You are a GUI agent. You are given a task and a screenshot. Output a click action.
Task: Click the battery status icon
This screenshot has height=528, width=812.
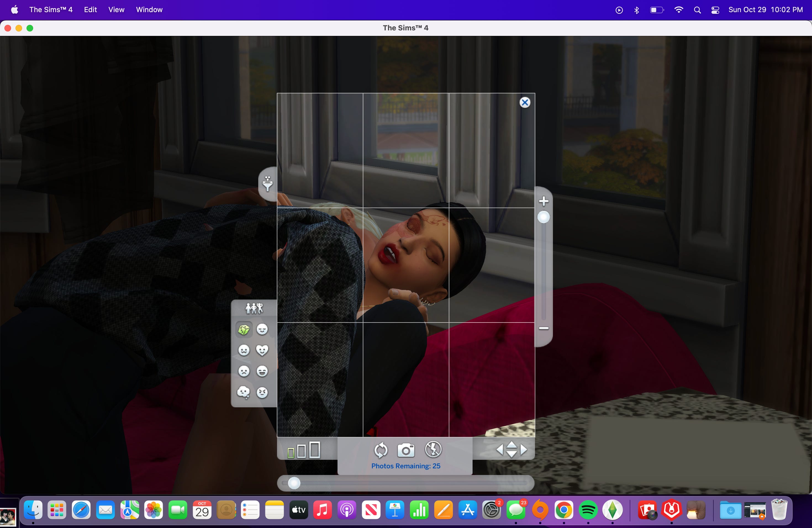(x=657, y=10)
